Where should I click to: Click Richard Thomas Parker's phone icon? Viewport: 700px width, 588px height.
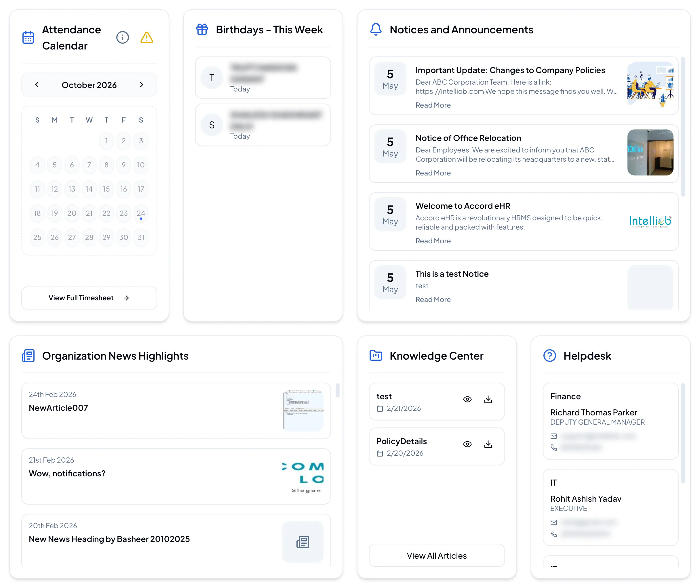pyautogui.click(x=553, y=448)
